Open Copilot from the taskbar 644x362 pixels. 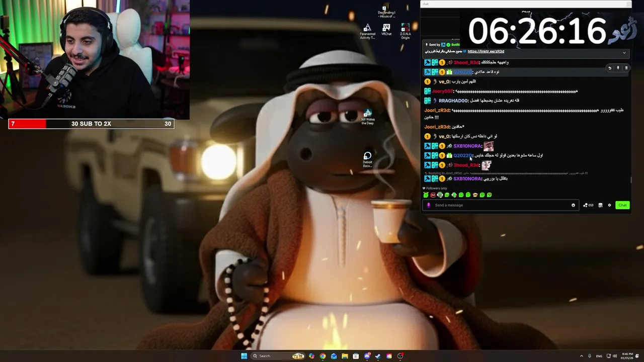tap(311, 356)
